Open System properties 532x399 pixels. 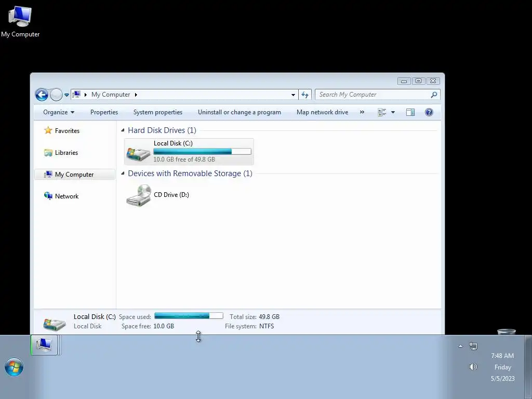[x=158, y=112]
